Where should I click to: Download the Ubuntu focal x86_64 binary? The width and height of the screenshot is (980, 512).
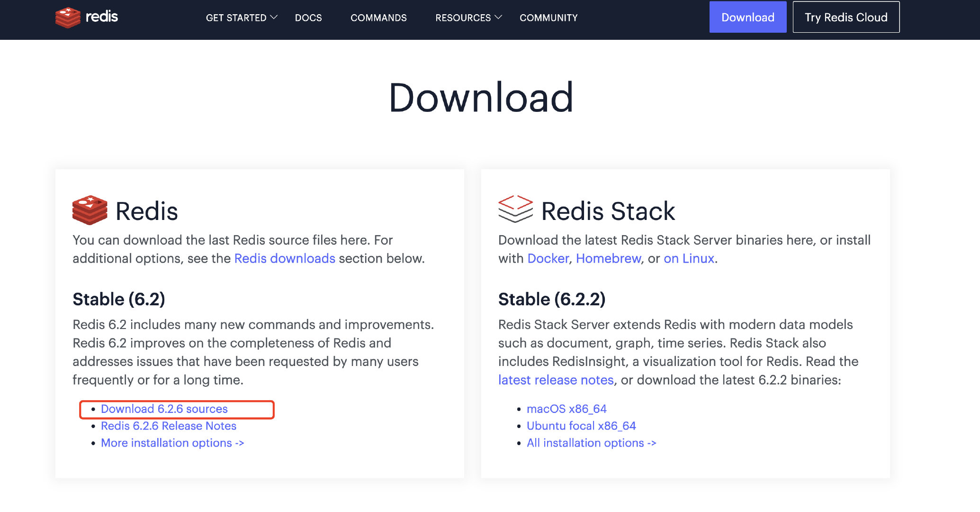[x=581, y=426]
